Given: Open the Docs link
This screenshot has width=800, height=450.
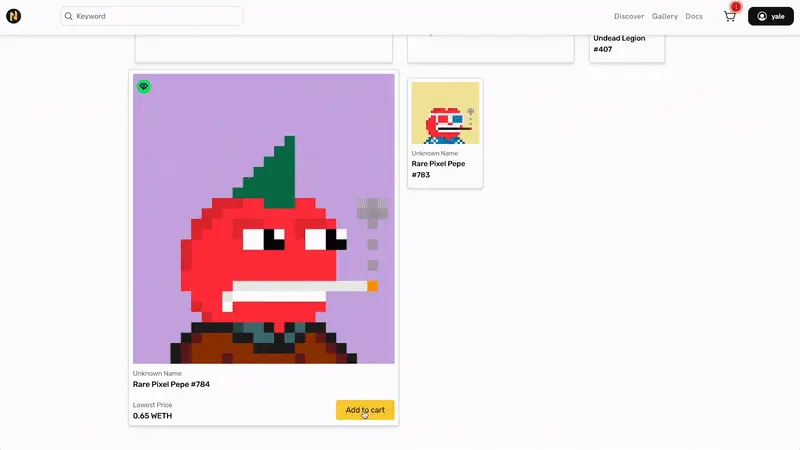Looking at the screenshot, I should 694,17.
